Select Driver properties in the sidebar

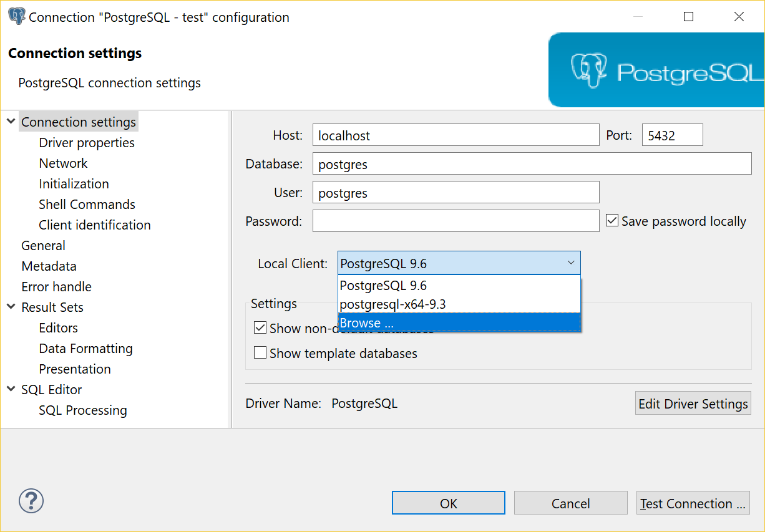tap(87, 142)
